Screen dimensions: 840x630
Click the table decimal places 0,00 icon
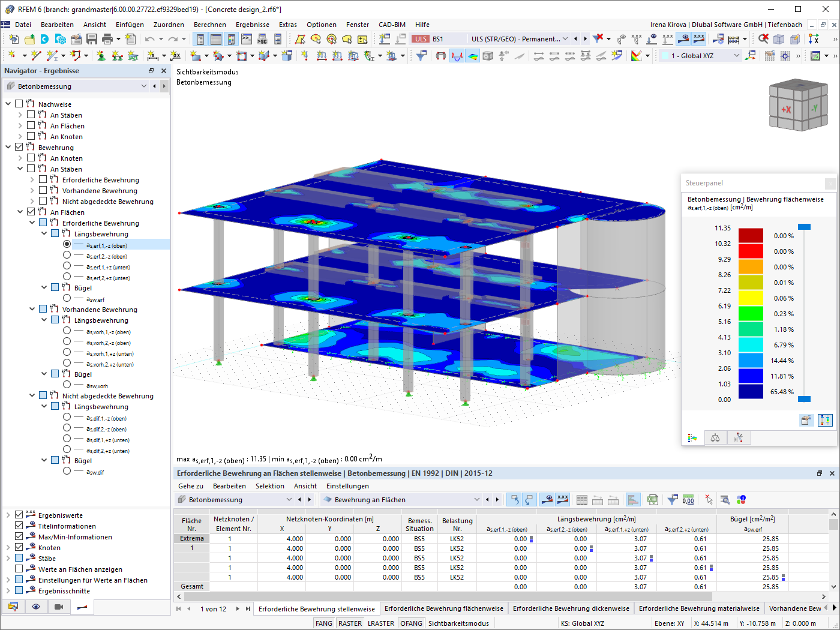[x=688, y=500]
